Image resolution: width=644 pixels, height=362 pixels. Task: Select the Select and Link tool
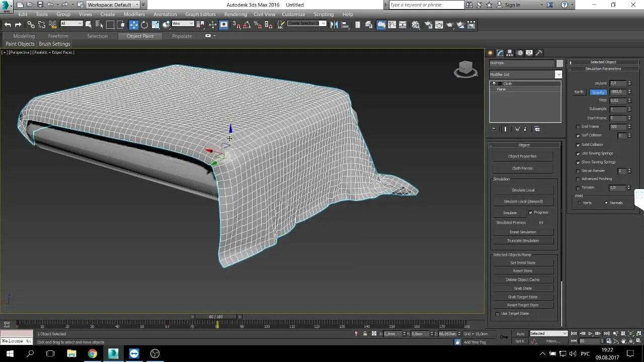click(31, 24)
